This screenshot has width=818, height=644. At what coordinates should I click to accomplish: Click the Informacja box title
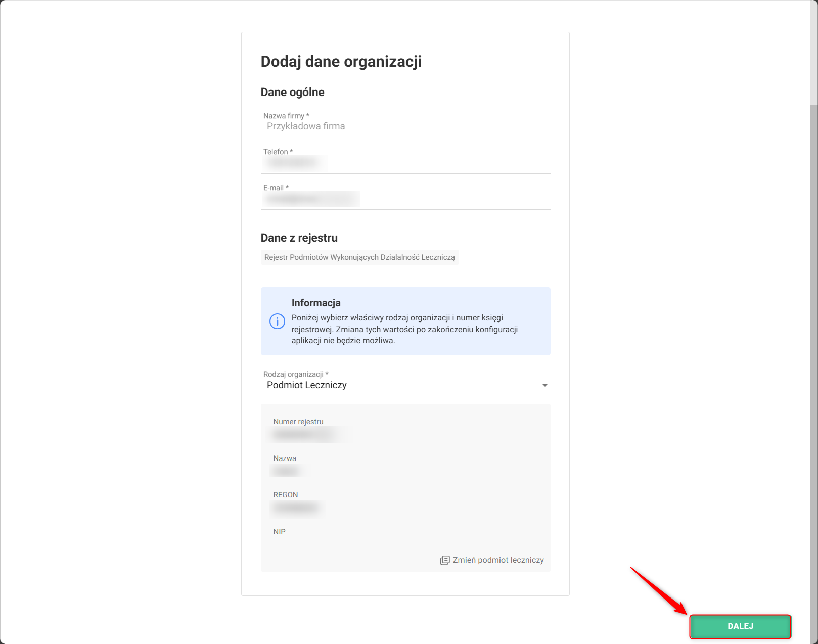pos(316,303)
